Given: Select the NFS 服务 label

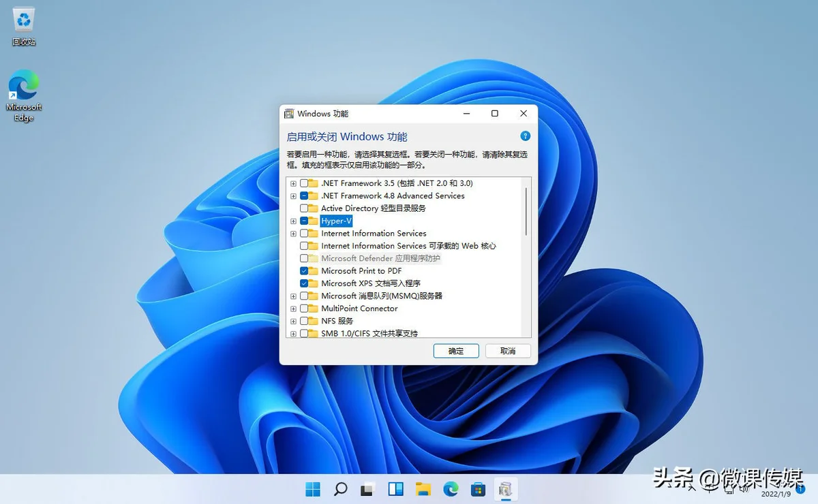Looking at the screenshot, I should coord(337,321).
